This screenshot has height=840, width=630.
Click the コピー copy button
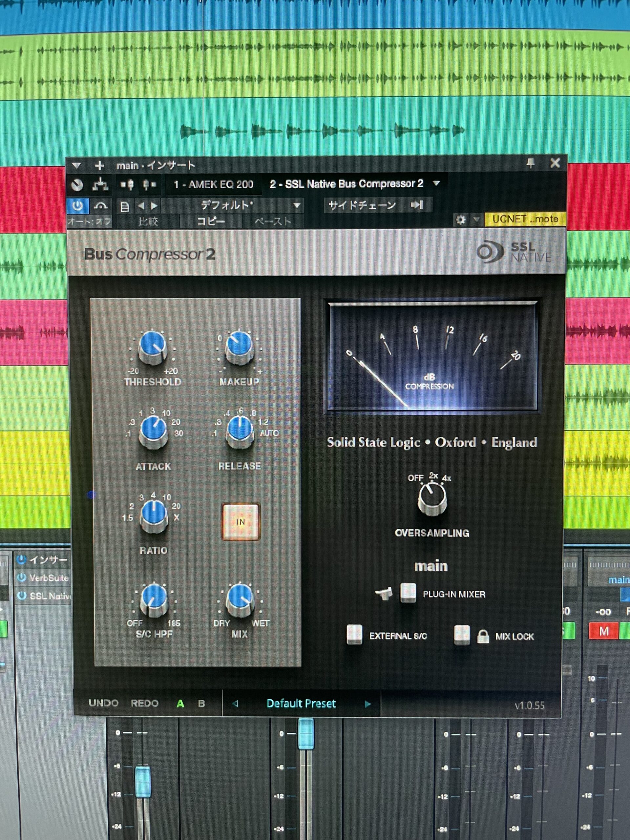tap(211, 221)
